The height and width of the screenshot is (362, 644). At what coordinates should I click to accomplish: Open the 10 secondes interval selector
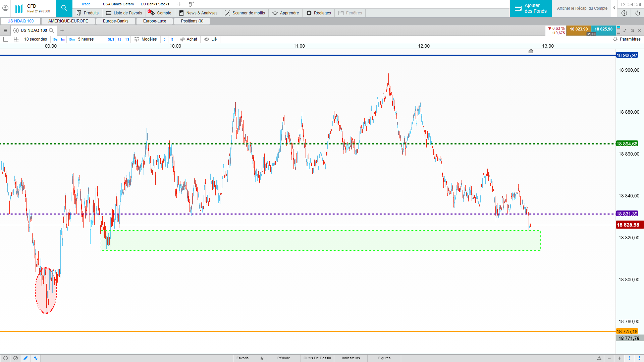point(36,39)
